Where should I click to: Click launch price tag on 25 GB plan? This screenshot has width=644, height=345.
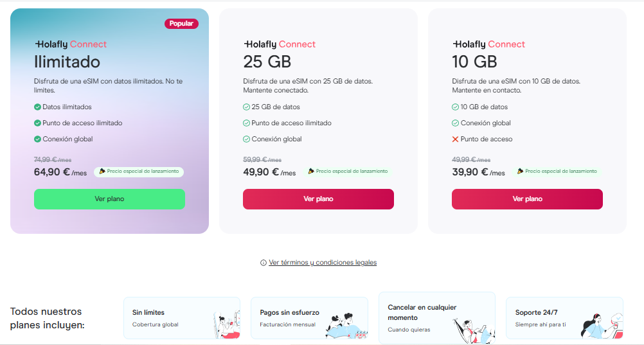(x=348, y=172)
